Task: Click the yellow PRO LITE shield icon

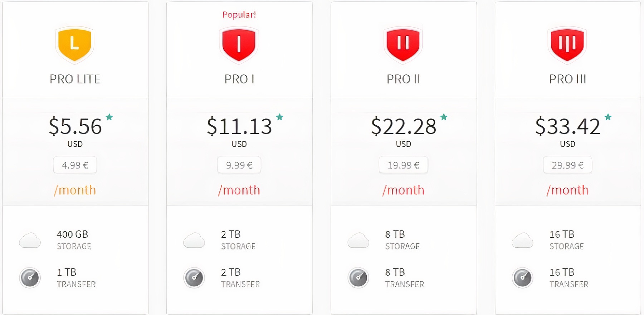Action: [x=74, y=44]
